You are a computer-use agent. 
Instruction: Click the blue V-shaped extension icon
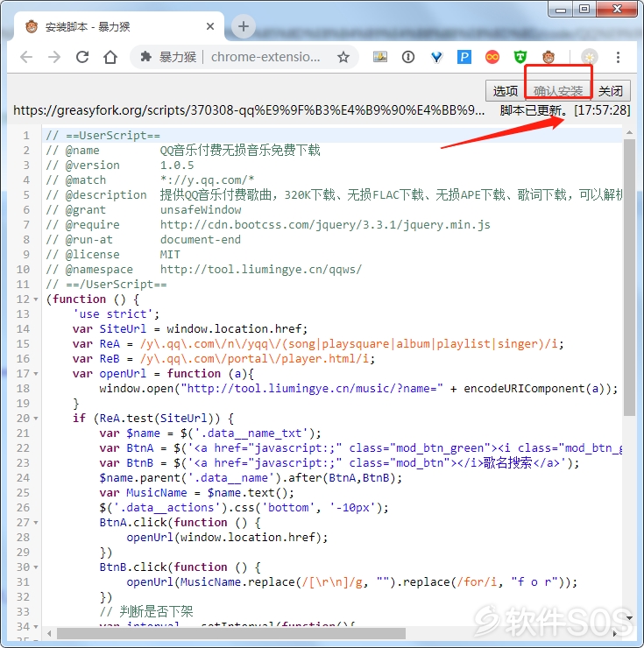436,57
